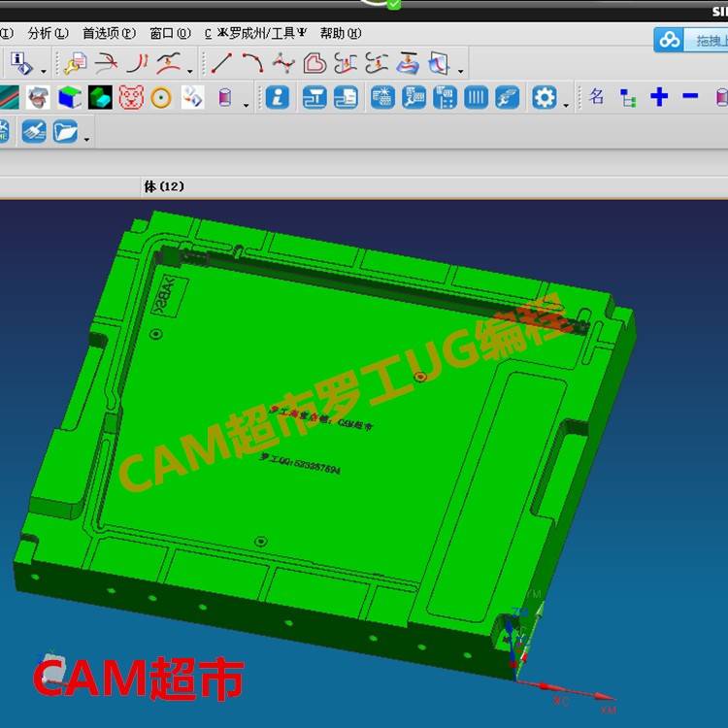Click the key and document icon
The width and height of the screenshot is (728, 728).
pos(75,63)
